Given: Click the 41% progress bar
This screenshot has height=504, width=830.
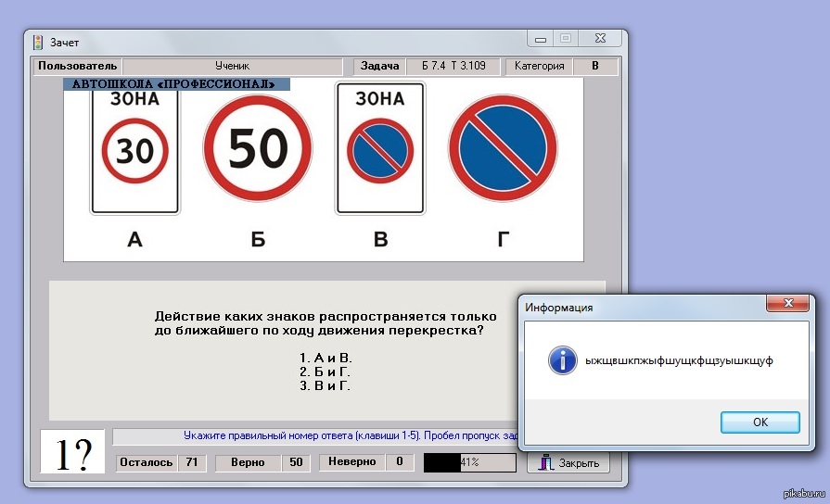Looking at the screenshot, I should (467, 461).
